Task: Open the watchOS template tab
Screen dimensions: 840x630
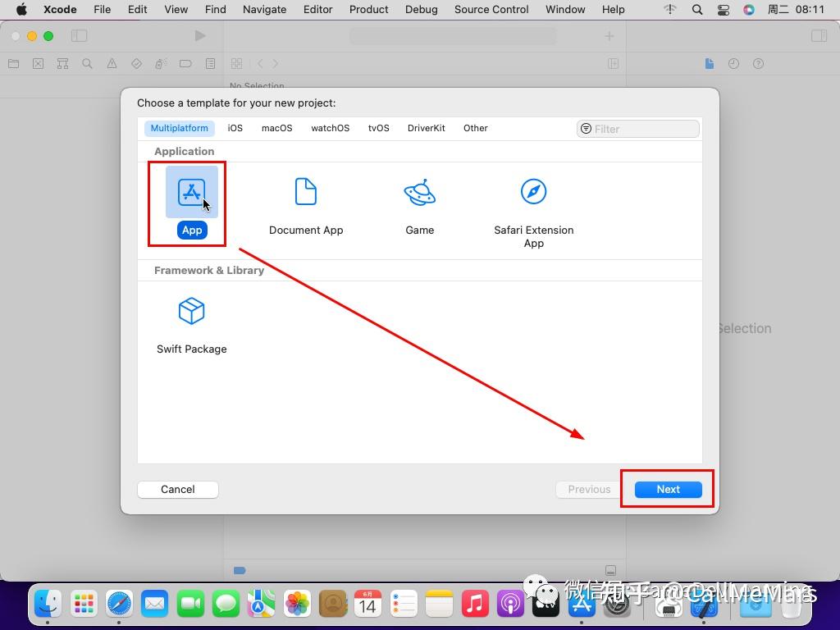Action: (x=330, y=128)
